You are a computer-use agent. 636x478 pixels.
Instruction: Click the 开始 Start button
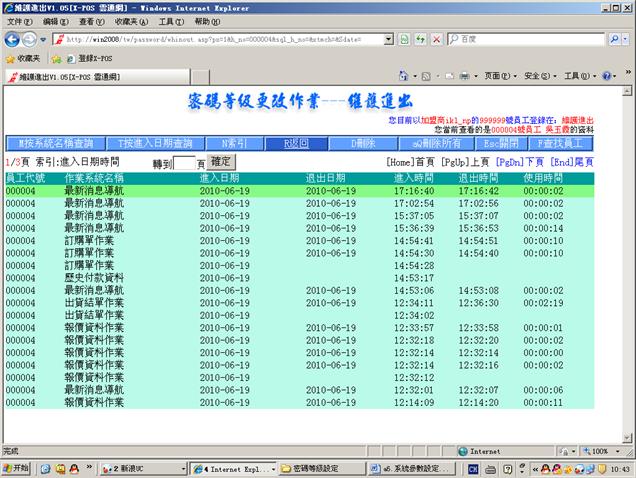(16, 468)
